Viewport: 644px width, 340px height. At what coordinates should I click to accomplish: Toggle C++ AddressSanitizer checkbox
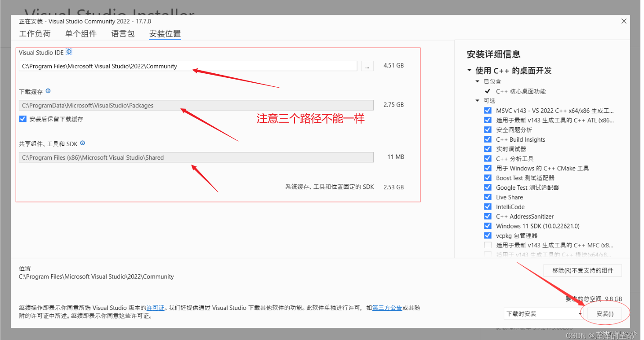[487, 216]
